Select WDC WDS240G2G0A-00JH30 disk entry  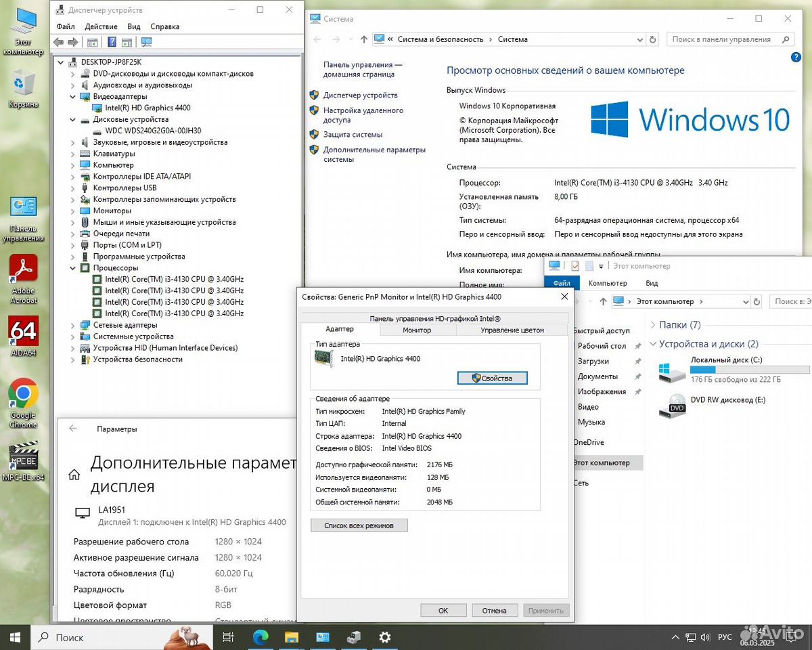point(153,131)
